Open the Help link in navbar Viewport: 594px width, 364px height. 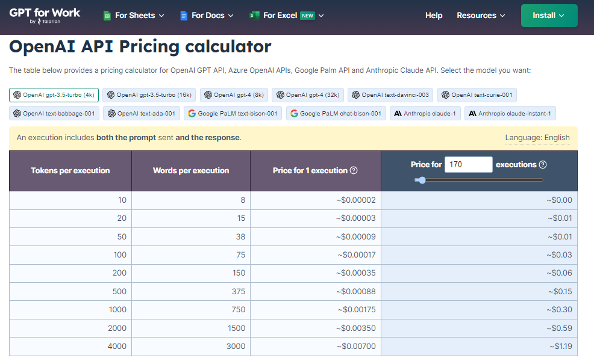point(434,16)
